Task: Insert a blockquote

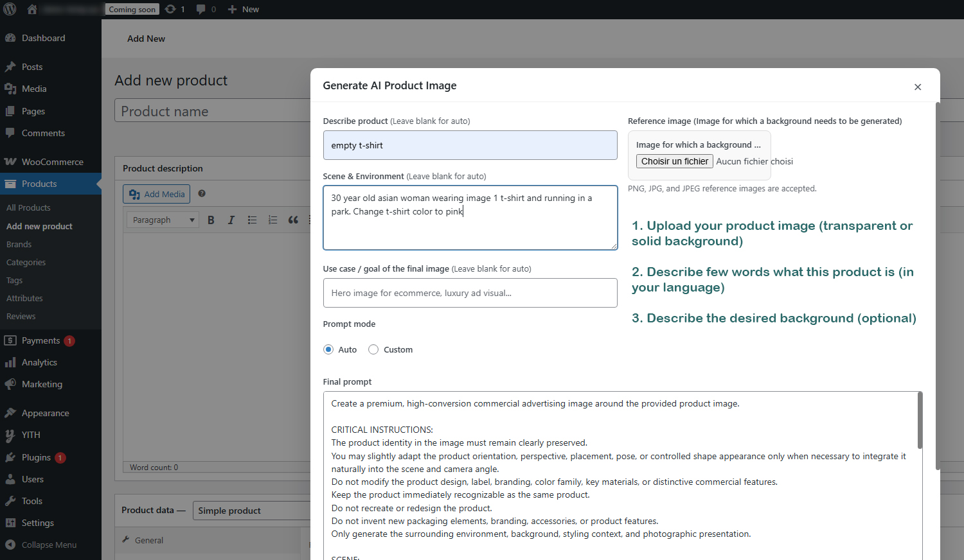Action: click(x=293, y=220)
